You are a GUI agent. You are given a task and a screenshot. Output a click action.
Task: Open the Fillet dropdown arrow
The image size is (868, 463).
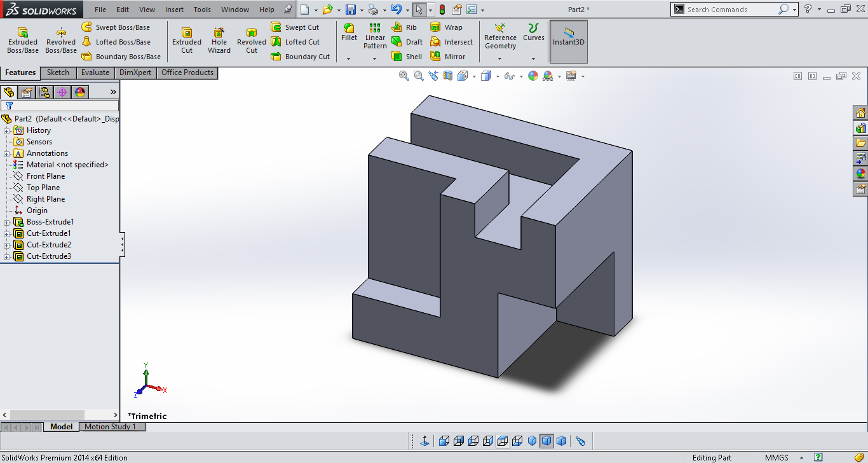[348, 59]
